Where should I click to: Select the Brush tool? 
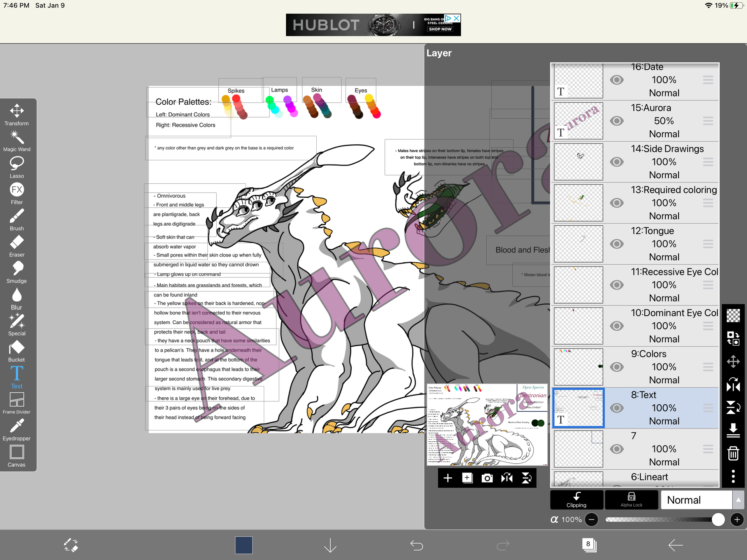pyautogui.click(x=17, y=220)
